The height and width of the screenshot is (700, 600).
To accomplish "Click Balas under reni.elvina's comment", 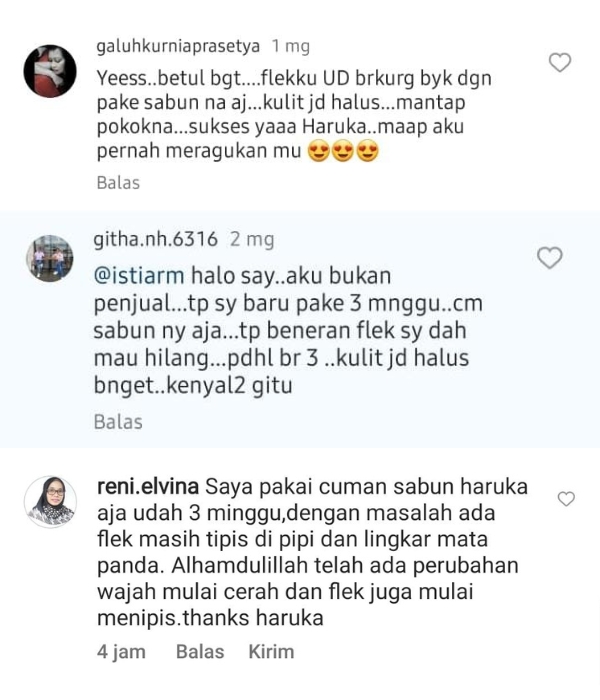I will tap(200, 651).
